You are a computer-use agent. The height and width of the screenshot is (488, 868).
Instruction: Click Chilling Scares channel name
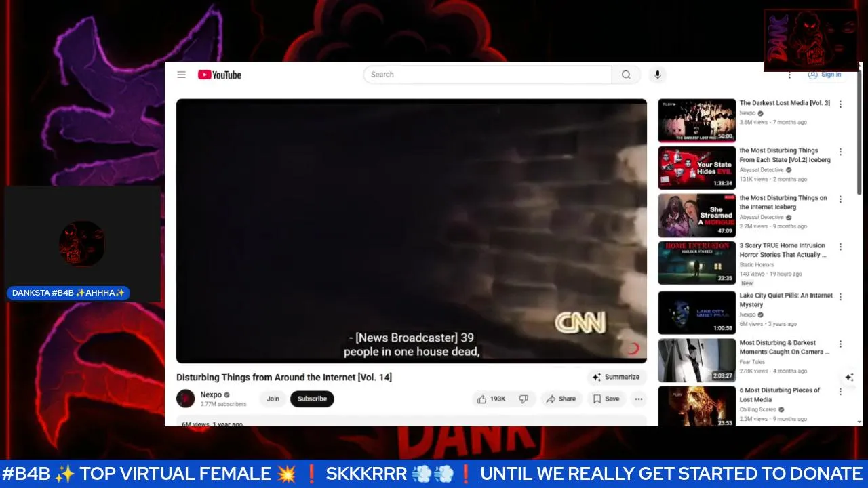pyautogui.click(x=757, y=409)
